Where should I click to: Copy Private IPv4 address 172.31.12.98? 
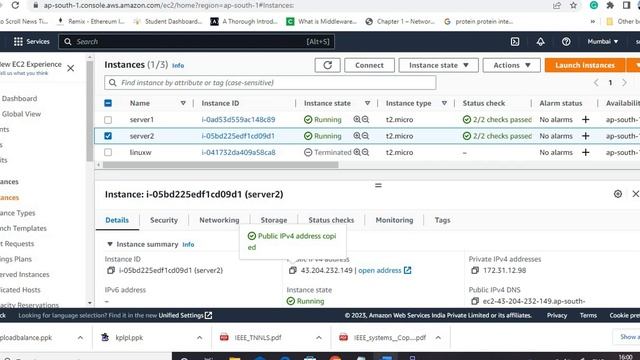[x=475, y=270]
